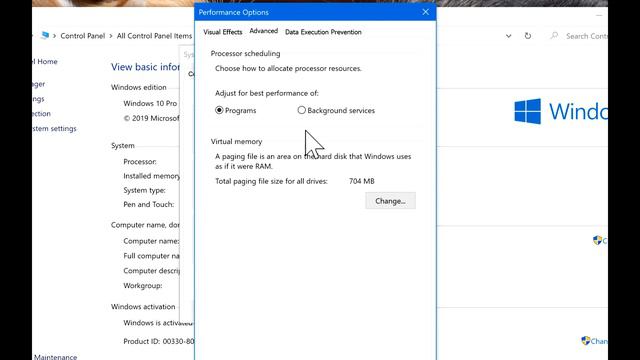Click the Control Panel address bar icon
Image resolution: width=640 pixels, height=360 pixels.
45,36
